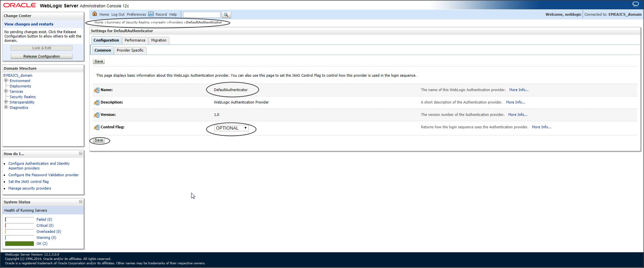Open Manage security providers help link
The image size is (644, 268).
(x=30, y=188)
